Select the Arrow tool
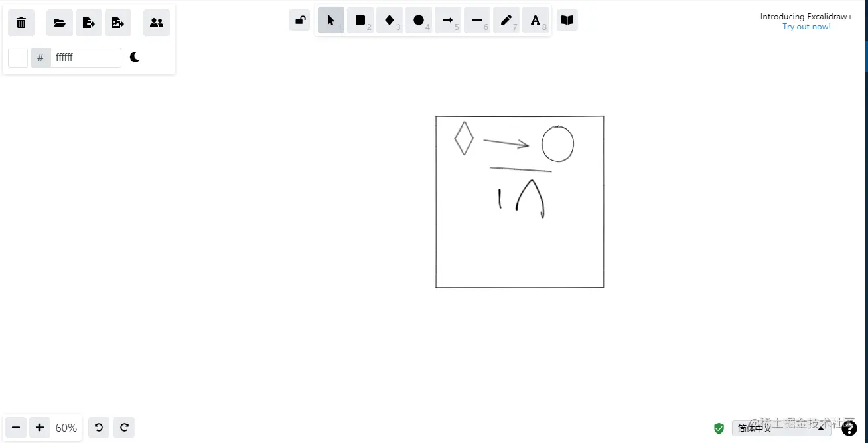This screenshot has height=443, width=868. pyautogui.click(x=448, y=20)
